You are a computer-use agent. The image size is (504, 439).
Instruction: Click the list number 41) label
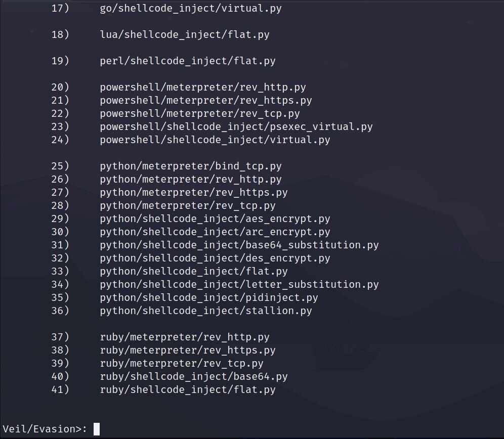(x=60, y=389)
